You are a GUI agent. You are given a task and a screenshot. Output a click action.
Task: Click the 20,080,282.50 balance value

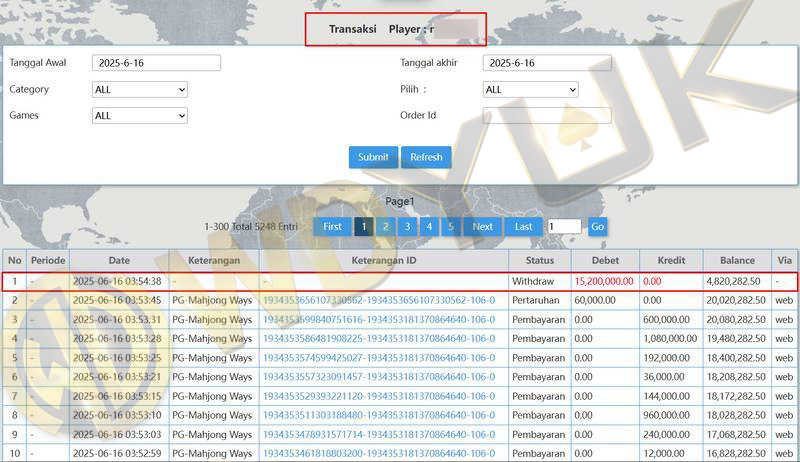click(736, 320)
